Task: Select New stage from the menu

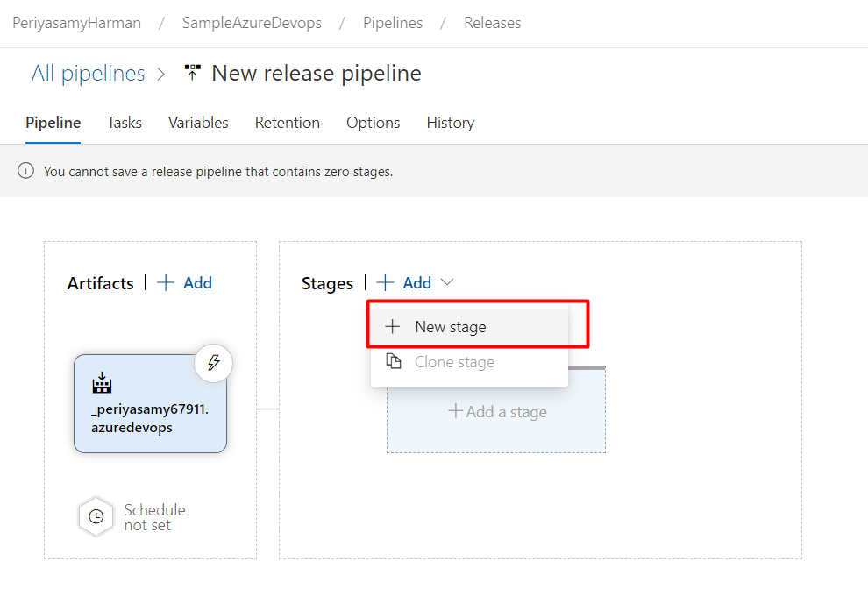Action: point(451,325)
